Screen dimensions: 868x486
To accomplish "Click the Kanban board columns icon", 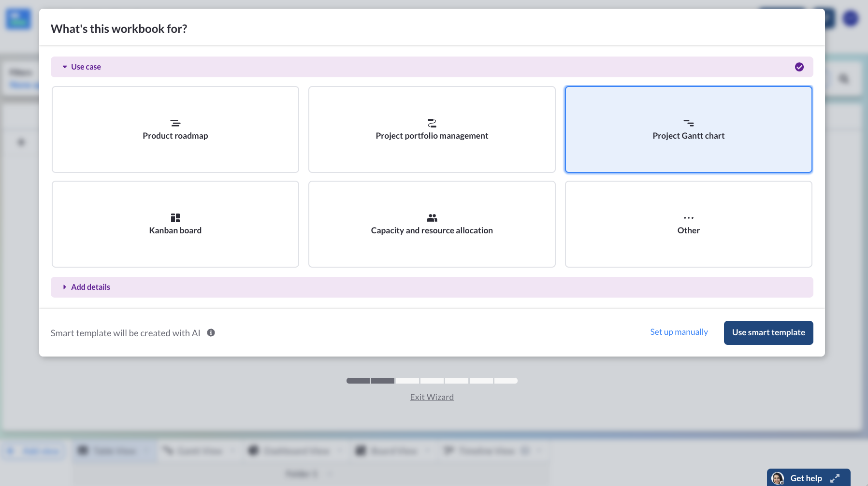I will click(175, 218).
